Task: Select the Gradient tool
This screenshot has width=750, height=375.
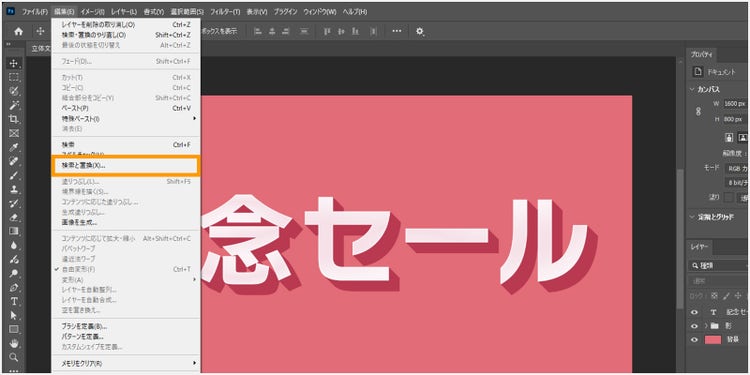Action: point(14,231)
